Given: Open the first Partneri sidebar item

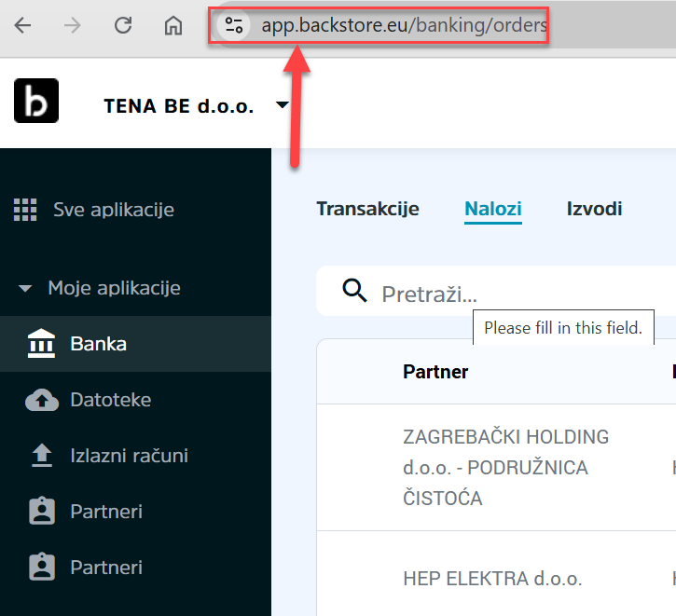Looking at the screenshot, I should 105,512.
